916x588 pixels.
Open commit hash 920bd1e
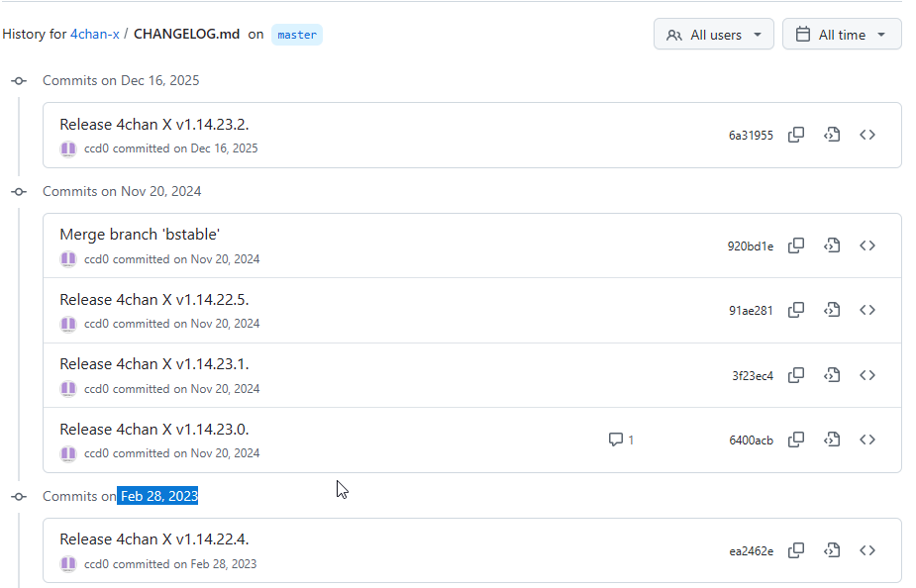750,246
